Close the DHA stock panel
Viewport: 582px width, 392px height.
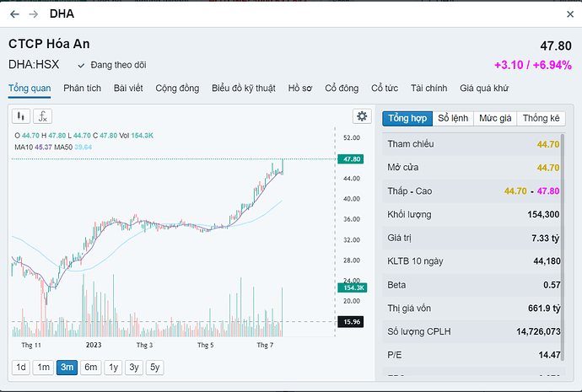(x=569, y=14)
